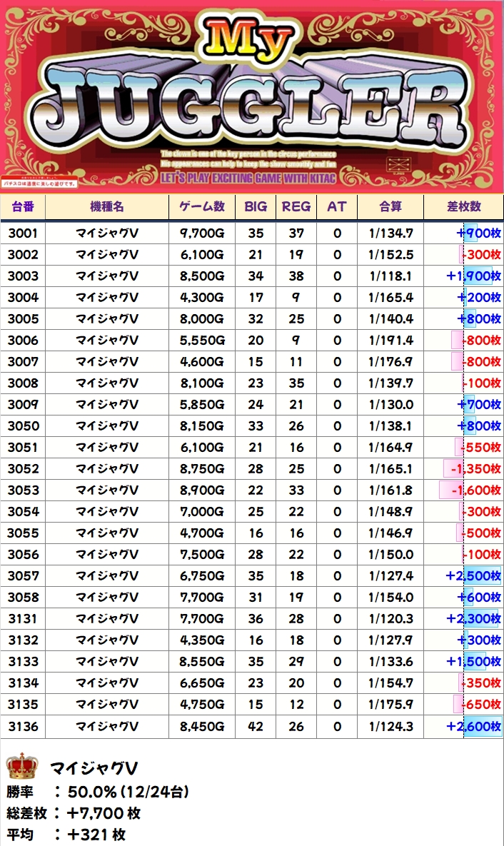Click the win rate 50.0% (12/24台)
This screenshot has height=846, width=504.
[128, 792]
